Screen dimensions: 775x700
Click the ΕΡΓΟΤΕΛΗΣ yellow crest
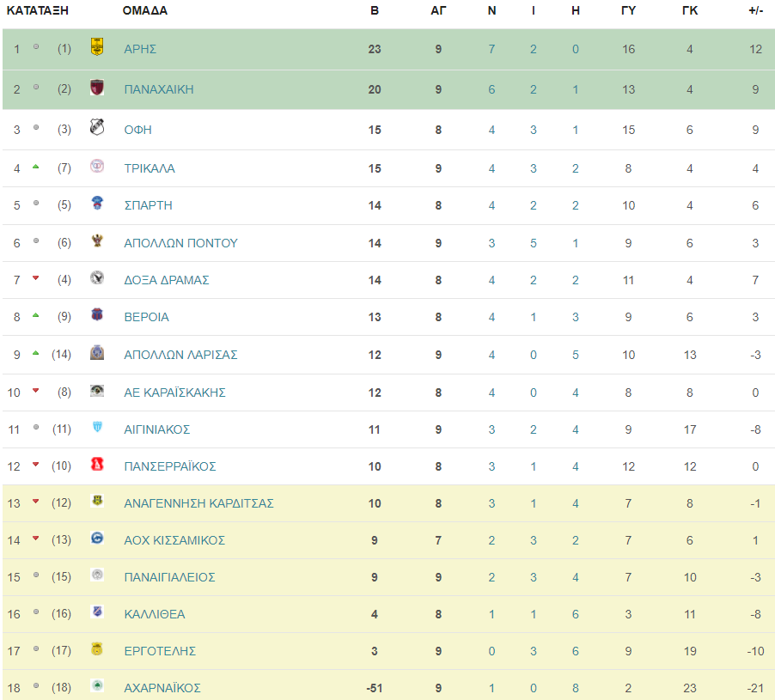pyautogui.click(x=97, y=648)
